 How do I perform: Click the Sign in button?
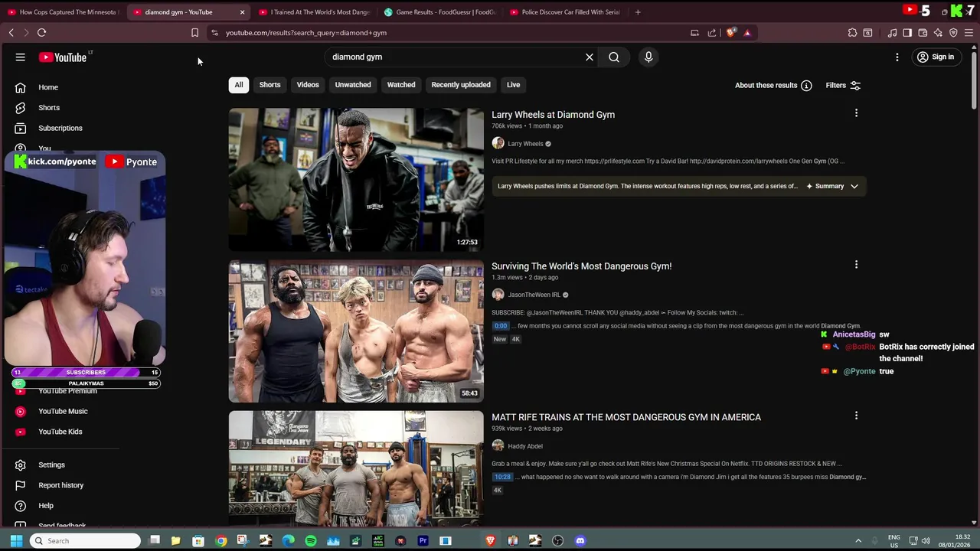936,57
